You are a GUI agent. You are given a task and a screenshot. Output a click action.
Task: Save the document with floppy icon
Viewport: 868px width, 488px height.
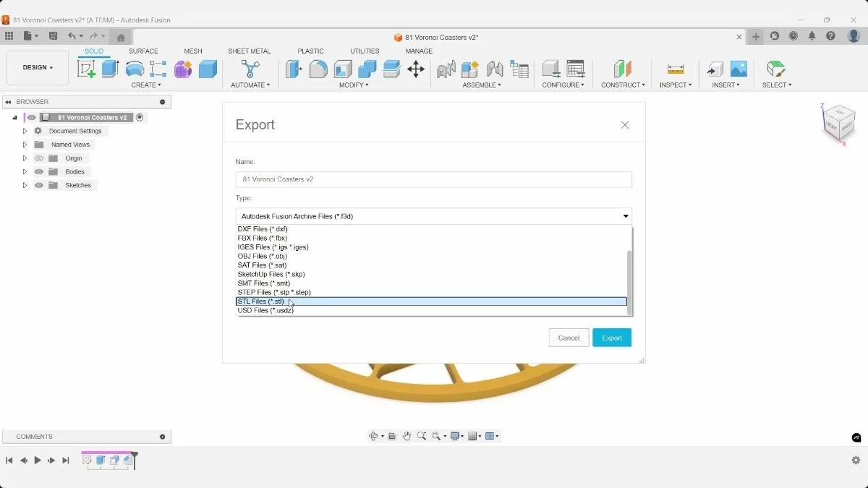[53, 36]
